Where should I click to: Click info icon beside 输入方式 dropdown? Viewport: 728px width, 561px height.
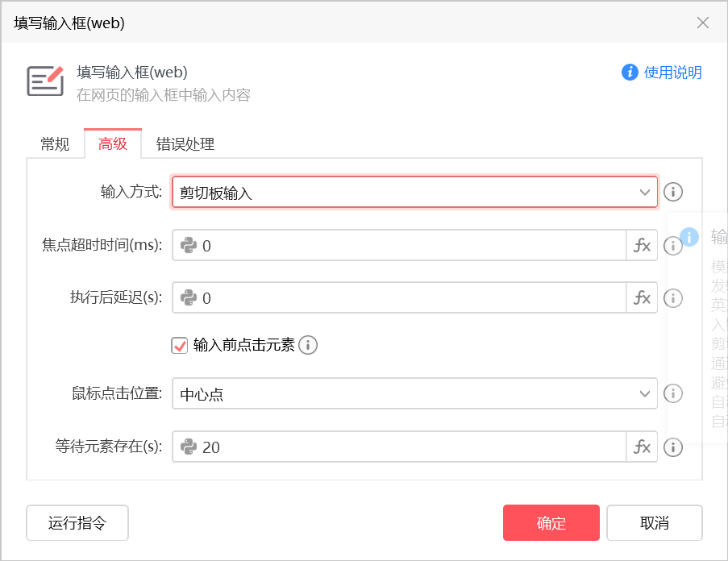click(673, 193)
